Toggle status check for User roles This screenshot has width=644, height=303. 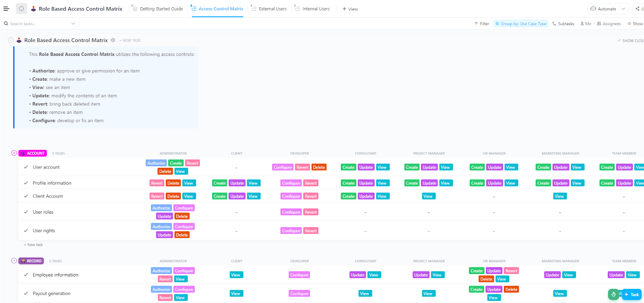pyautogui.click(x=26, y=212)
